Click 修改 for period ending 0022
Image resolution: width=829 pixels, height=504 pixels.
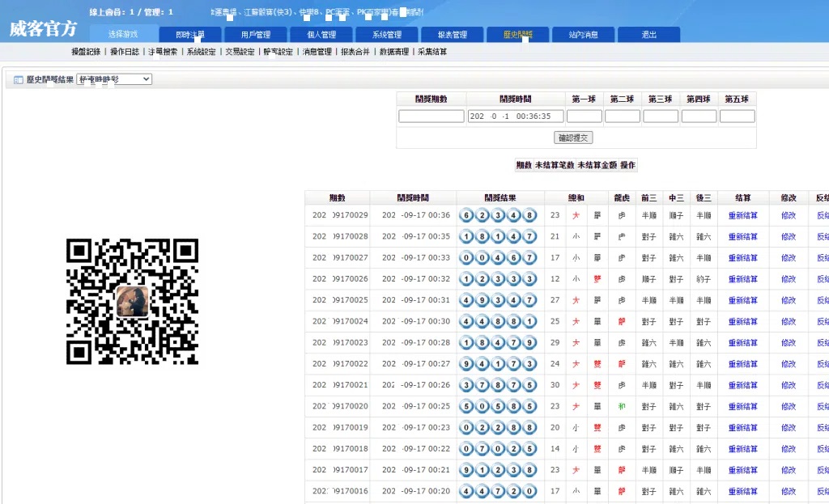(x=789, y=364)
